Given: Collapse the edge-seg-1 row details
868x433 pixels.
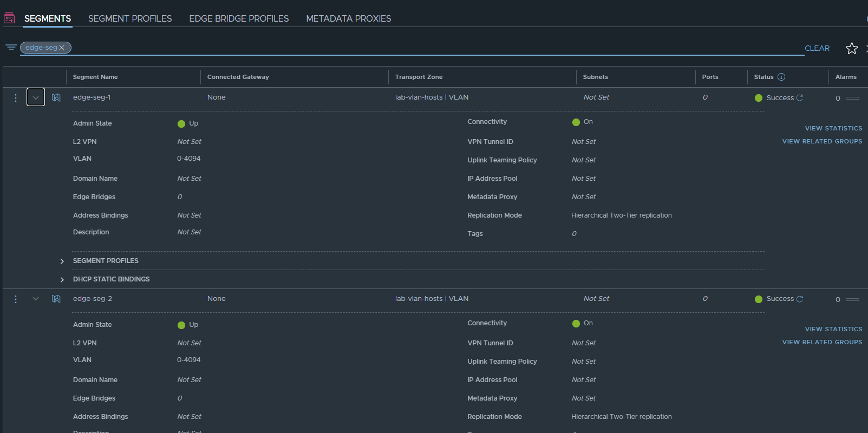Looking at the screenshot, I should pyautogui.click(x=36, y=97).
